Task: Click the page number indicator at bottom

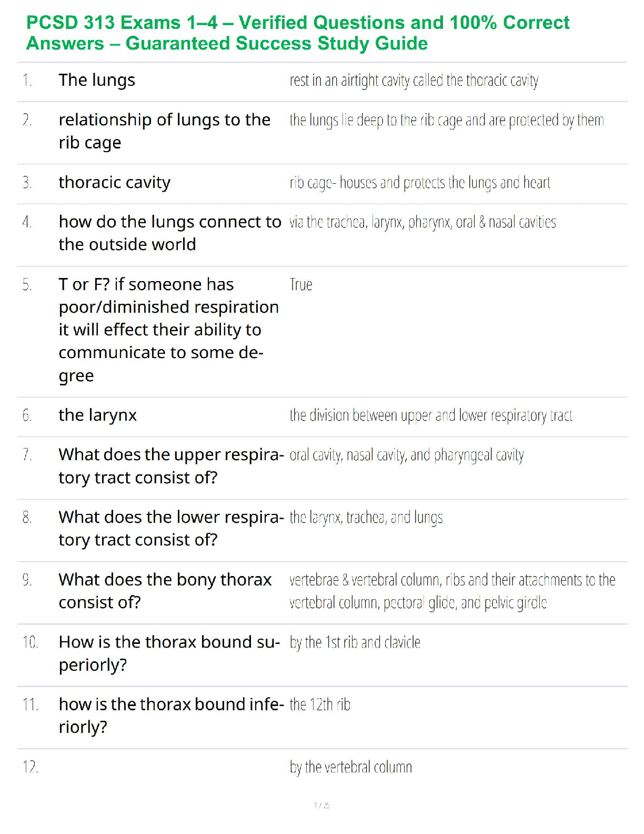Action: tap(321, 805)
